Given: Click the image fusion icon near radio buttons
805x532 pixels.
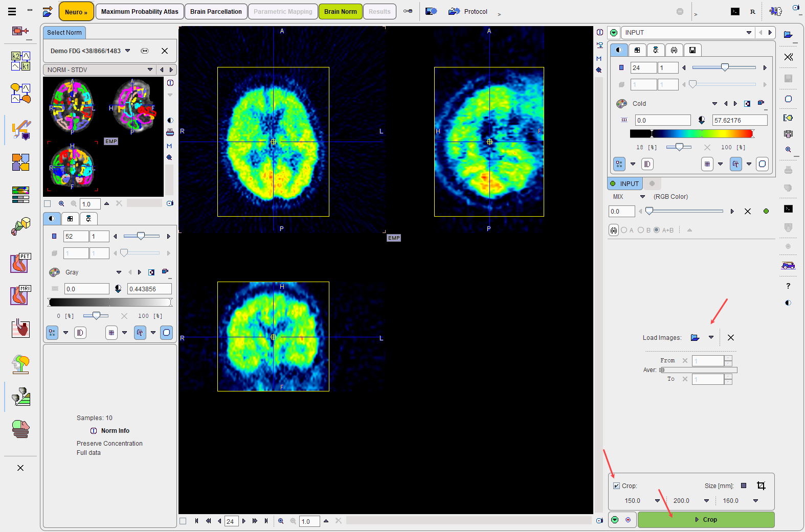Looking at the screenshot, I should 614,230.
